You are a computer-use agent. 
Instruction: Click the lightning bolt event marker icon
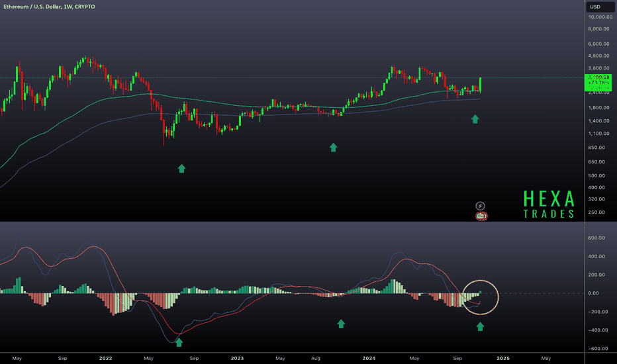480,206
